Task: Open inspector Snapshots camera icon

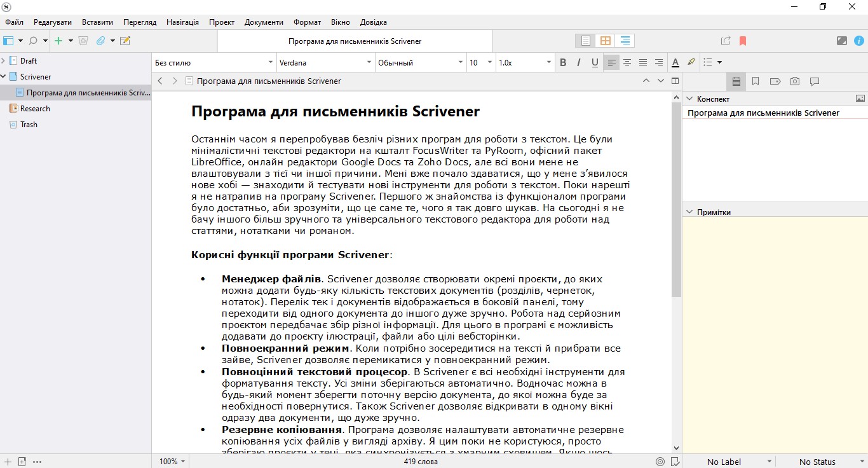Action: (x=795, y=81)
